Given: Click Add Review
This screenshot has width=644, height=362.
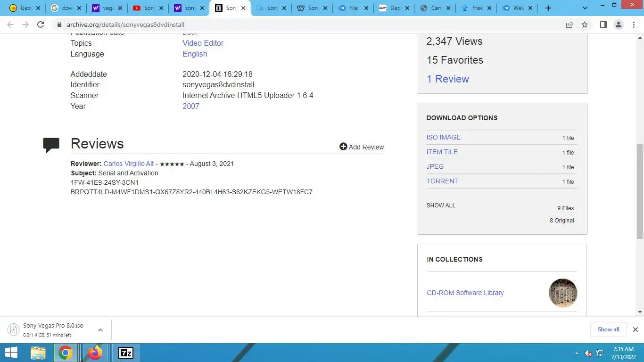Looking at the screenshot, I should tap(362, 147).
